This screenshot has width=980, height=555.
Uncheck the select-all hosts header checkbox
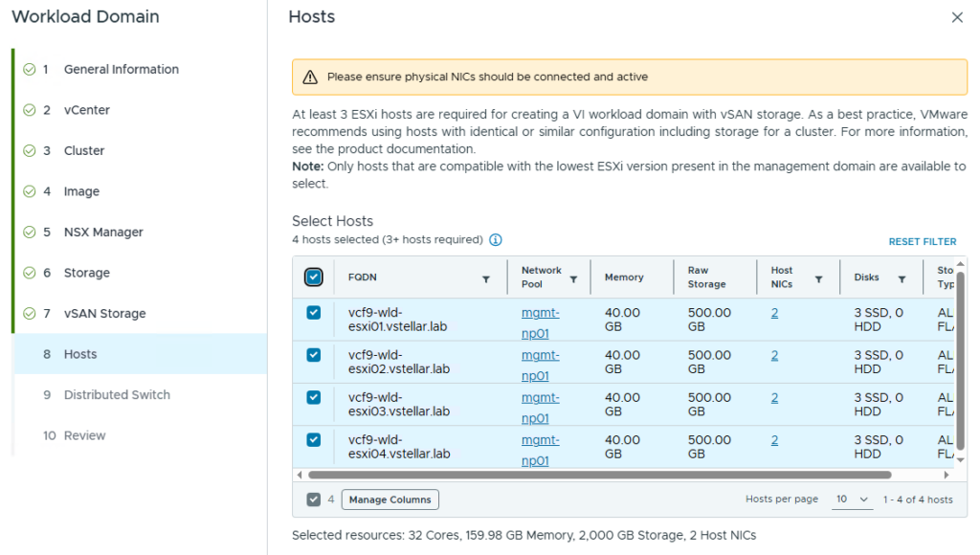tap(314, 277)
